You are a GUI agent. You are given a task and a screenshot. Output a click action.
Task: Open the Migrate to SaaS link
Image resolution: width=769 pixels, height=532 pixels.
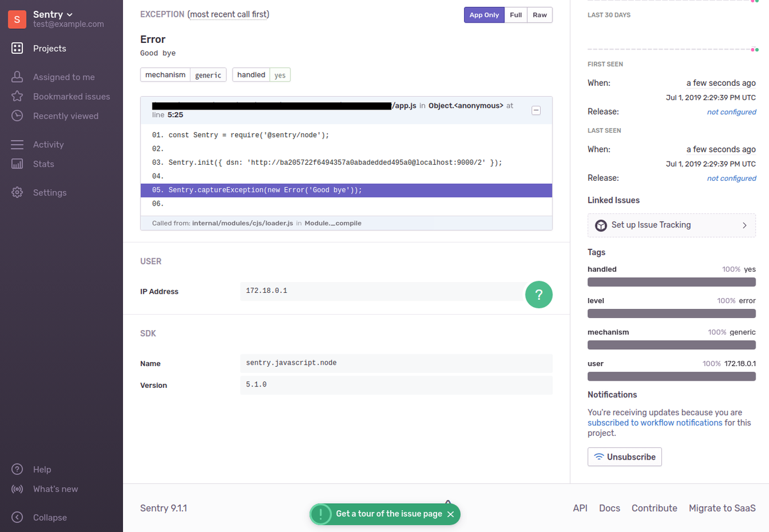pyautogui.click(x=722, y=508)
